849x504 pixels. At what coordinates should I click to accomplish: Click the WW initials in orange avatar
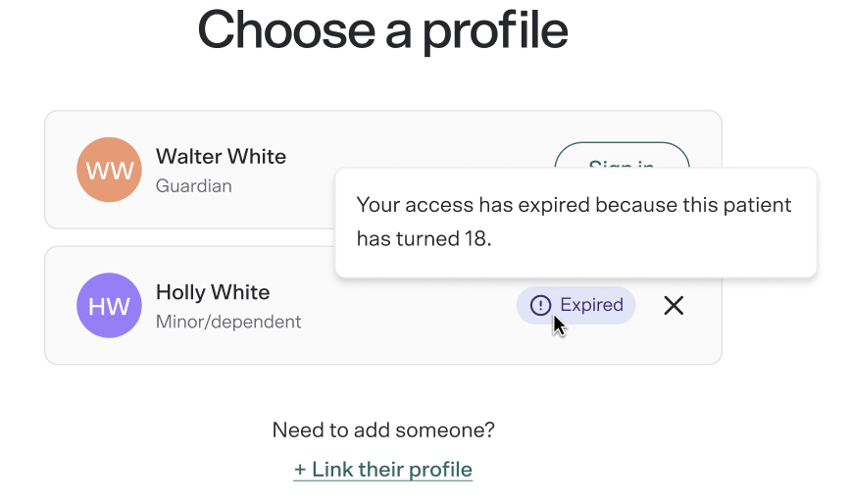[110, 171]
